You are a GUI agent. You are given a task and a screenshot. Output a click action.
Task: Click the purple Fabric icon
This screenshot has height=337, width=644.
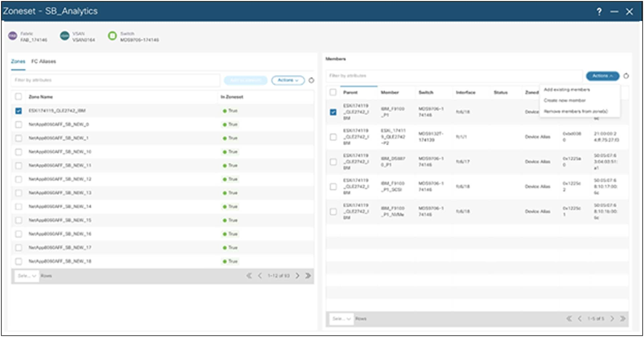click(x=13, y=36)
